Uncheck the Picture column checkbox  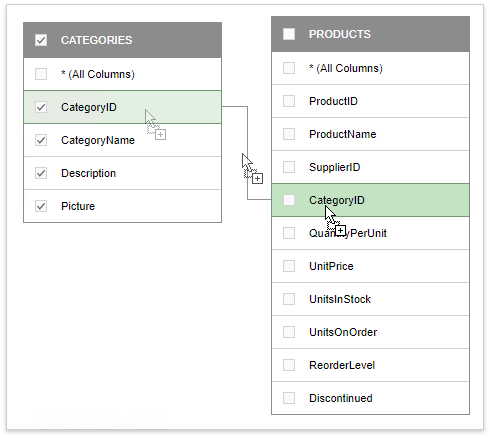click(x=41, y=206)
